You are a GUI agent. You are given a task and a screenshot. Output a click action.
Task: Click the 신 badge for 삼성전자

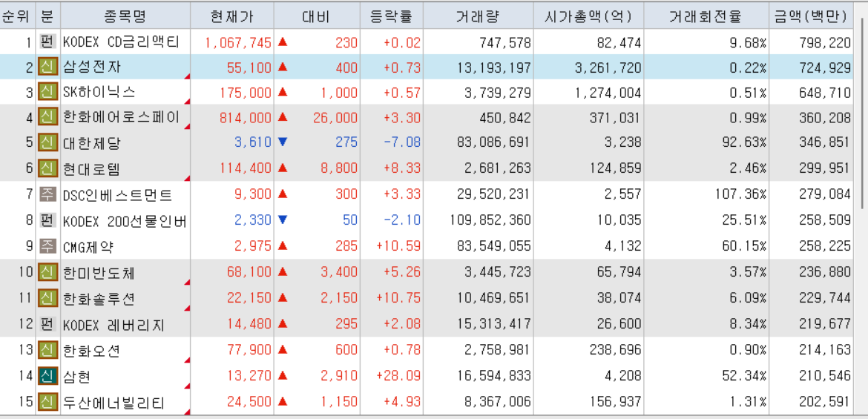pos(47,67)
